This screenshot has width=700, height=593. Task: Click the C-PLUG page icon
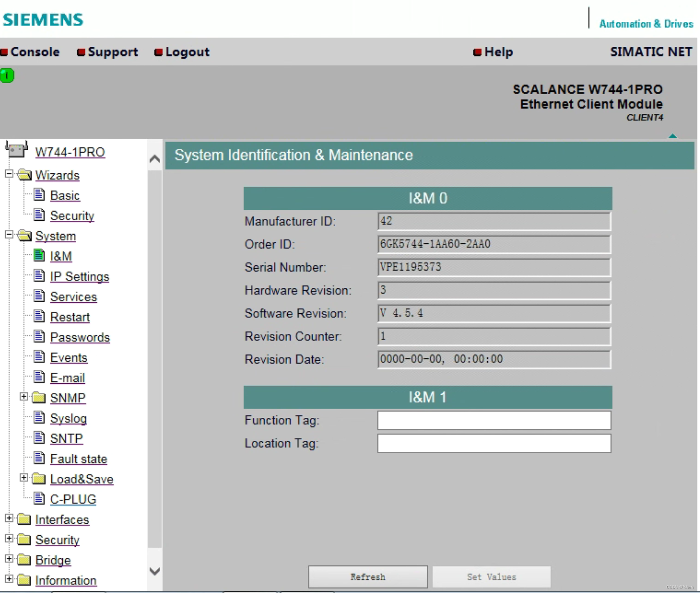click(39, 498)
